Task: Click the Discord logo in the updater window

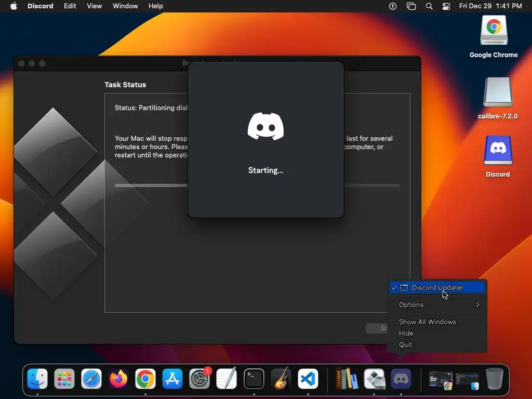Action: (x=265, y=126)
